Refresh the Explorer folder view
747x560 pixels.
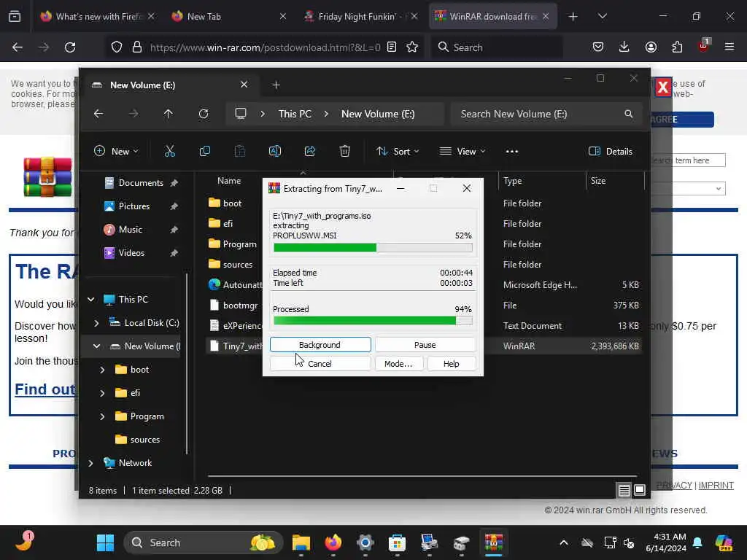click(x=204, y=114)
